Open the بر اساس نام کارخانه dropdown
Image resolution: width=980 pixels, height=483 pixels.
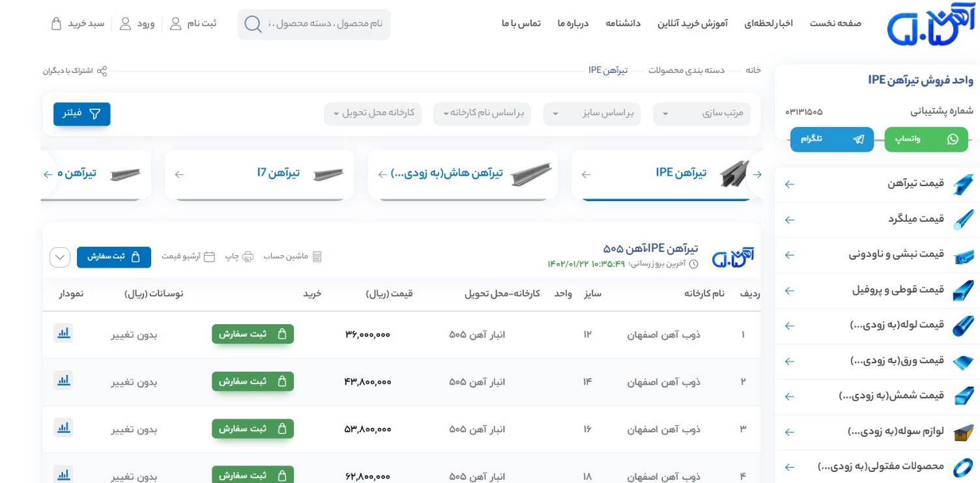[x=482, y=114]
